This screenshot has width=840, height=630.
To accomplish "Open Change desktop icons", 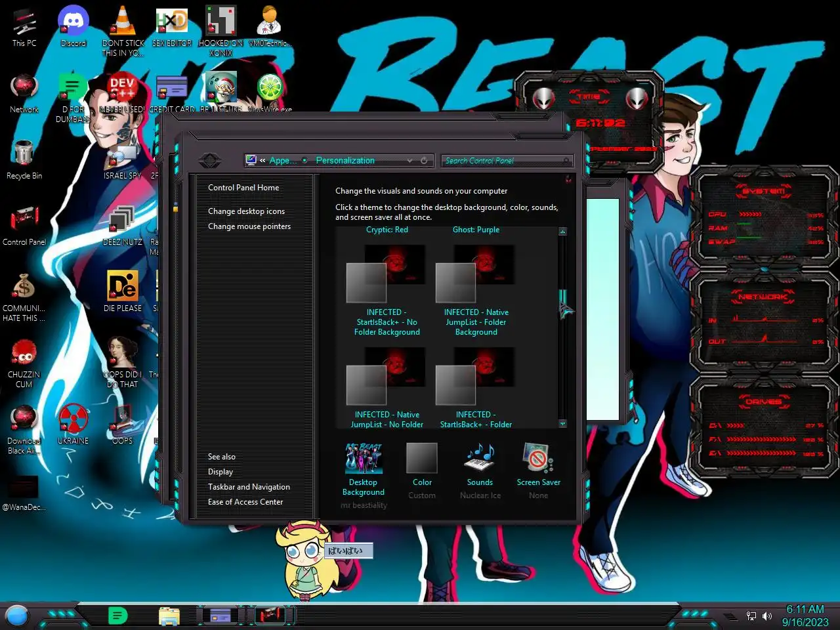I will coord(246,211).
